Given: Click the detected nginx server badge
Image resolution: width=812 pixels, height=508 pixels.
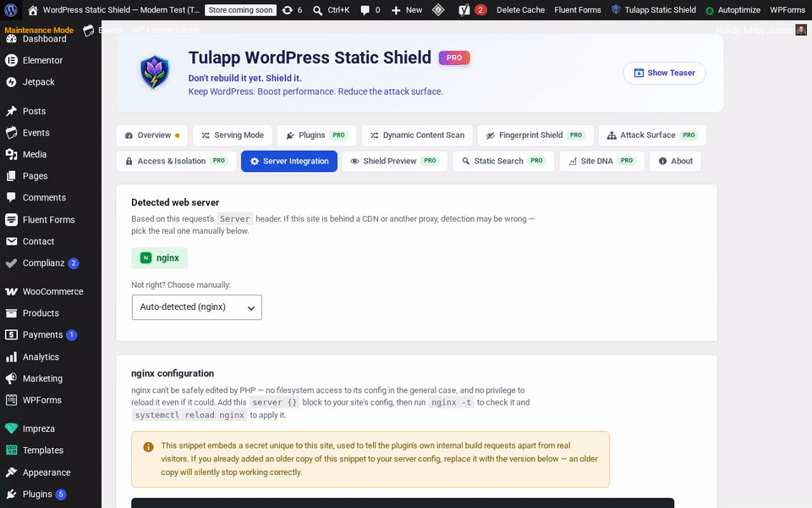Looking at the screenshot, I should [160, 258].
